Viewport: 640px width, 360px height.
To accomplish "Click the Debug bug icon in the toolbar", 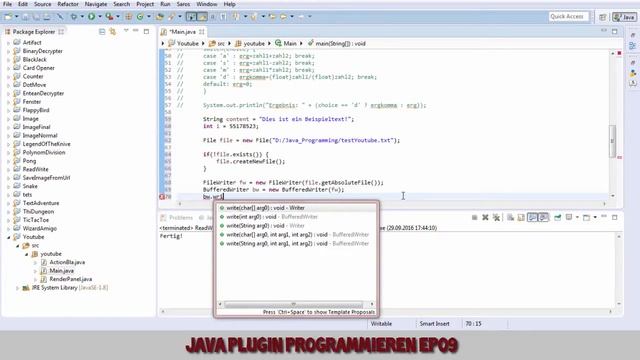I will point(74,17).
